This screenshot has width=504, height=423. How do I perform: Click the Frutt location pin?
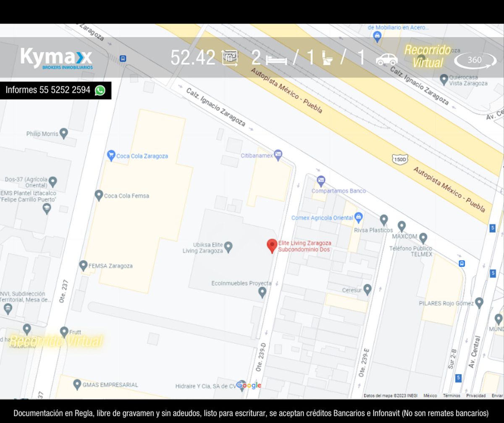coord(64,332)
